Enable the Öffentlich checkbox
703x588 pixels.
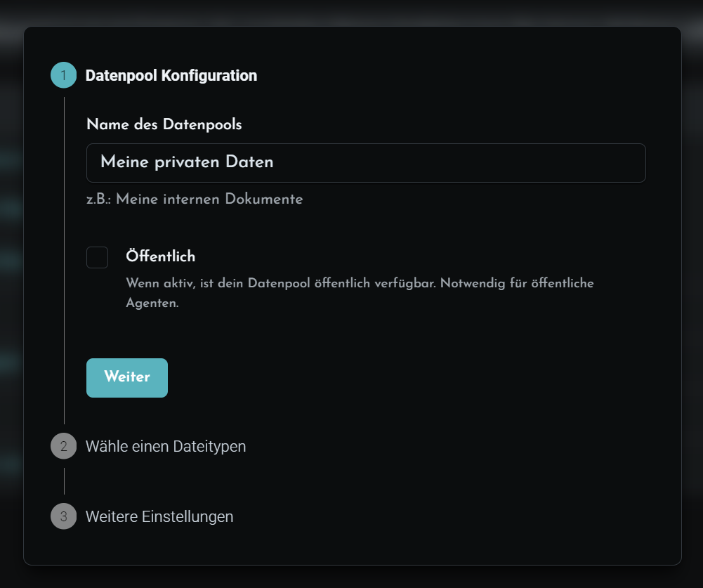(98, 257)
